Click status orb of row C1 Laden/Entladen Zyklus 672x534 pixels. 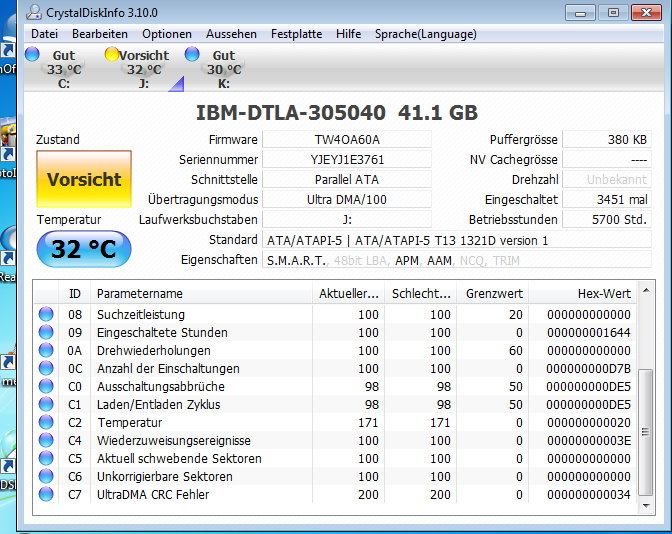pos(46,404)
